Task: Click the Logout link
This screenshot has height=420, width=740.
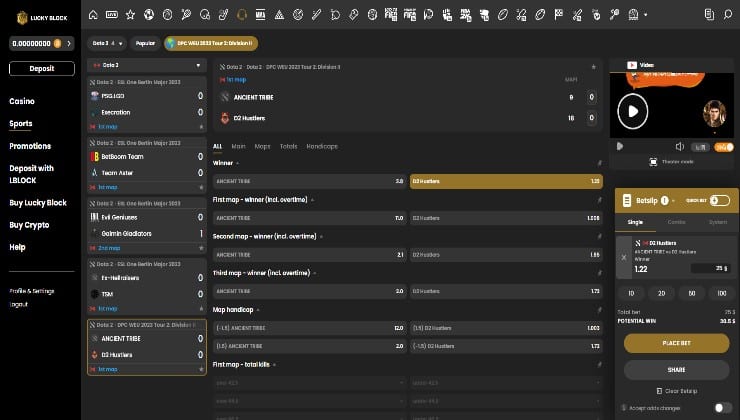Action: (x=19, y=304)
